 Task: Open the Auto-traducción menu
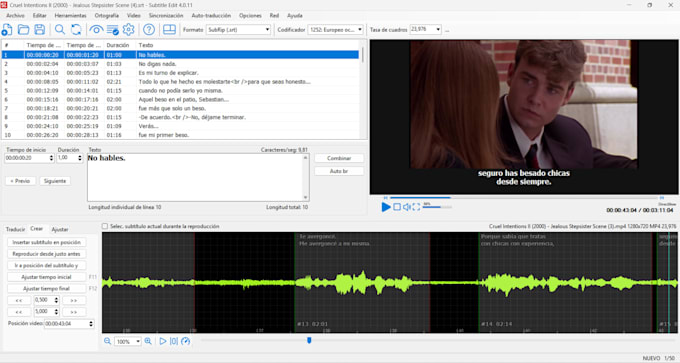tap(211, 16)
